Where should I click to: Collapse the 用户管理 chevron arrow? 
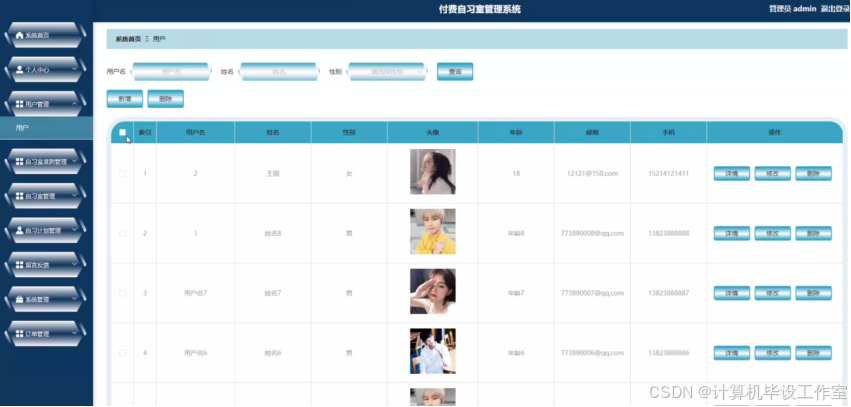click(74, 104)
